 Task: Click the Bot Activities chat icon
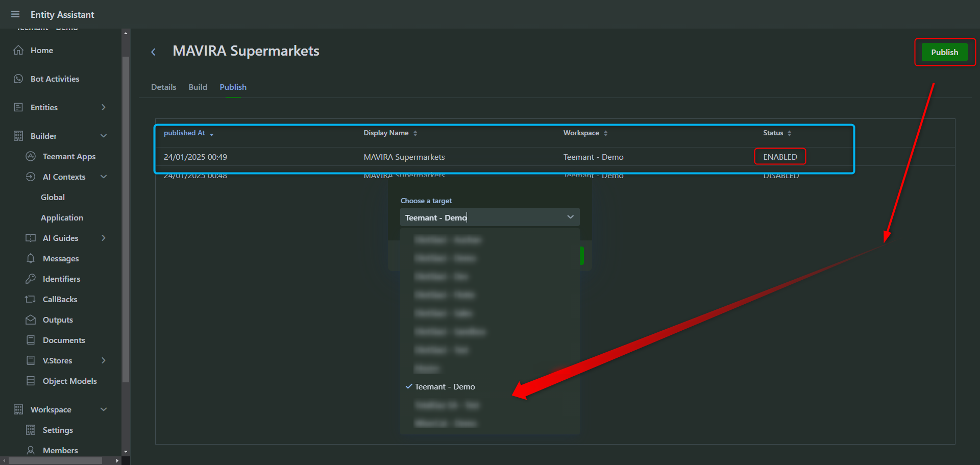click(x=18, y=79)
